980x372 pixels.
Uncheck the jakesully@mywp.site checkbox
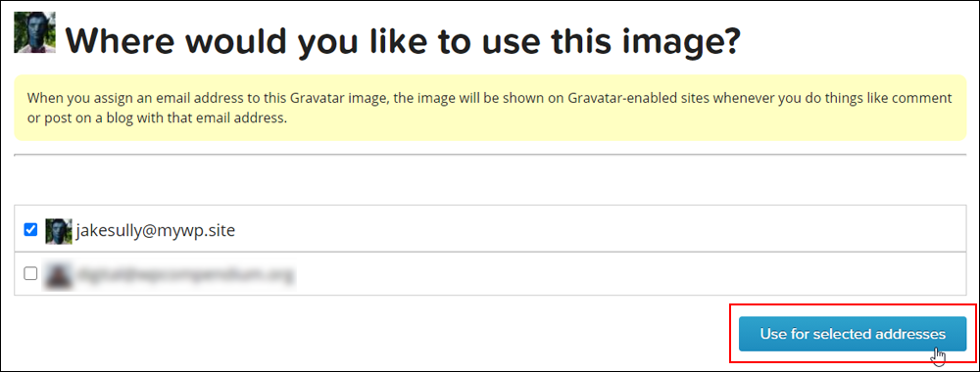[x=30, y=230]
